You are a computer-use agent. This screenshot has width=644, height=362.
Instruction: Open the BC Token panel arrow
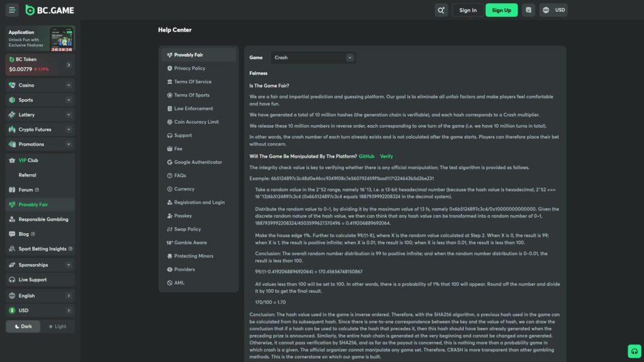pos(69,65)
